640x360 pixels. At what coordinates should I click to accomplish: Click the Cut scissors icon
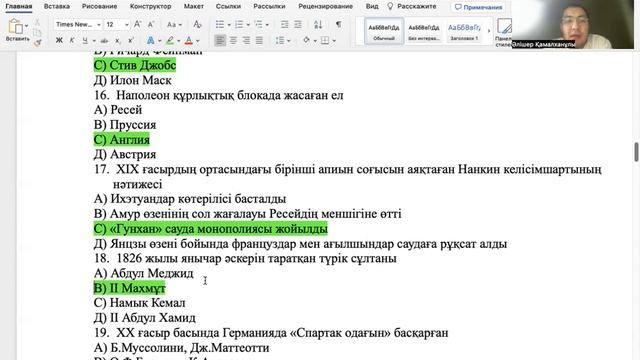37,22
